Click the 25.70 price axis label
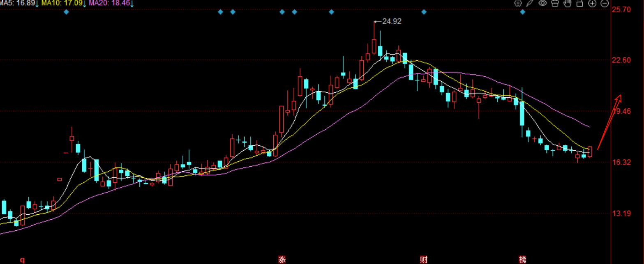 [x=621, y=9]
